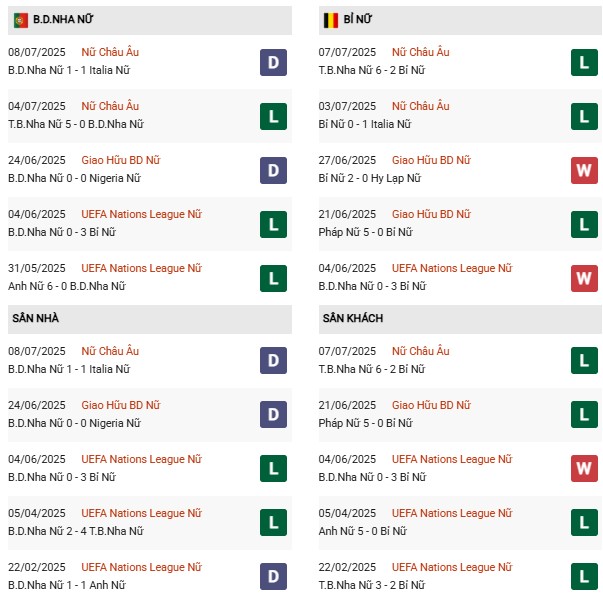This screenshot has height=595, width=603.
Task: Select the L badge for T.B.Nha Nữ 3-2 Bí Nữ
Action: (x=584, y=577)
